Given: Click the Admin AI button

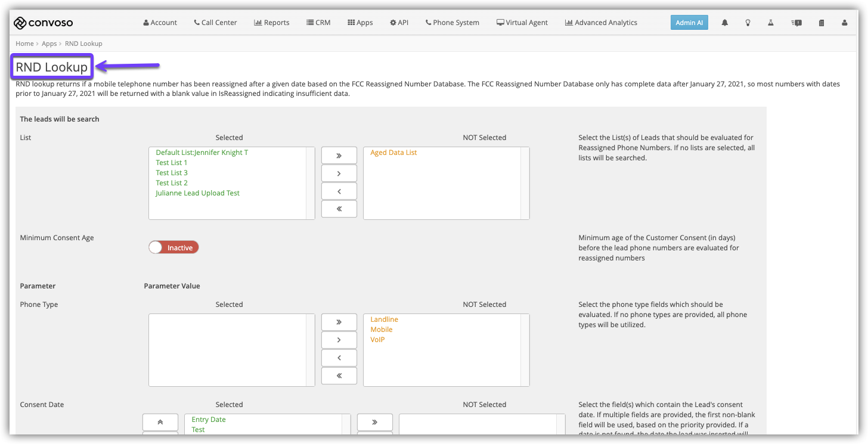Looking at the screenshot, I should coord(689,23).
